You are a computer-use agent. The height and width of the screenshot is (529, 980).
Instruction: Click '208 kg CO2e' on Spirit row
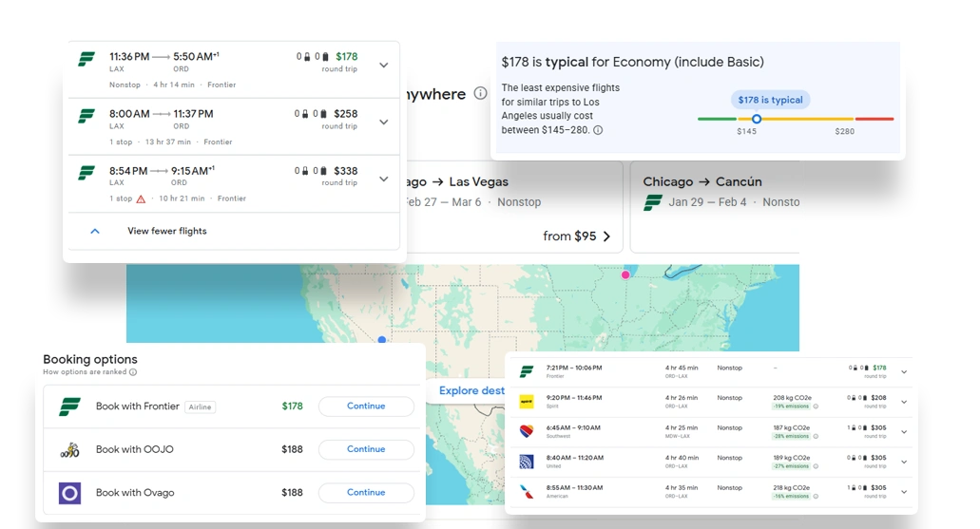(792, 398)
